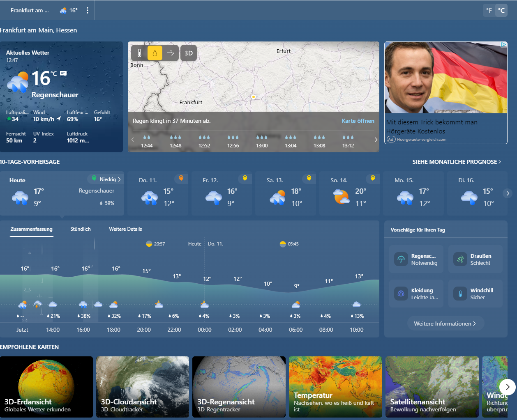The width and height of the screenshot is (517, 420).
Task: Open Luftqualität value 34
Action: 13,119
